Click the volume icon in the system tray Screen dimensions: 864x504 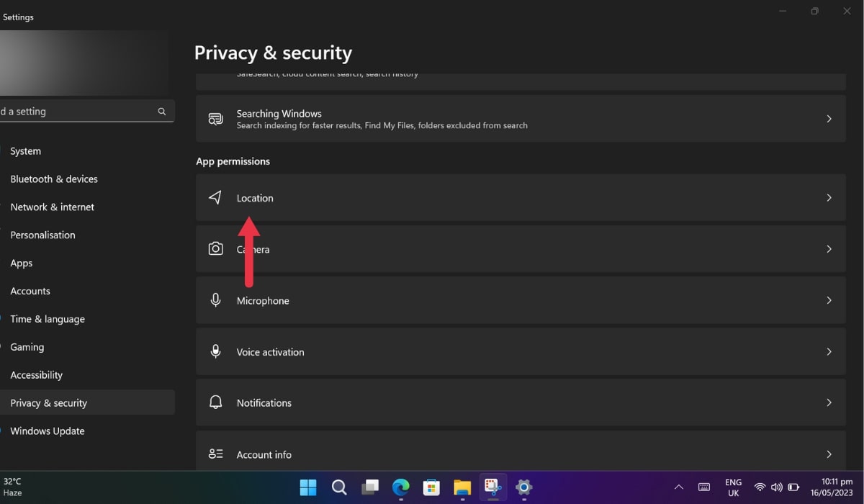[777, 487]
